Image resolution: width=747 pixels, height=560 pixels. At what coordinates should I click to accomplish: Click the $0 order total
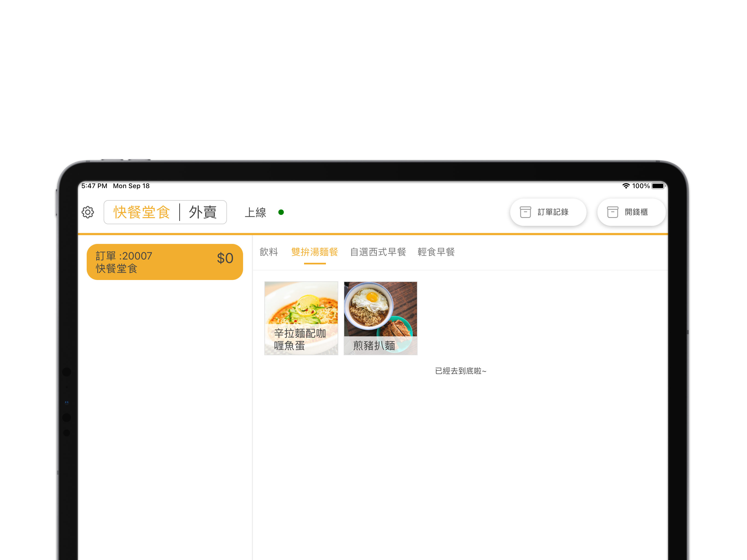[x=225, y=258]
